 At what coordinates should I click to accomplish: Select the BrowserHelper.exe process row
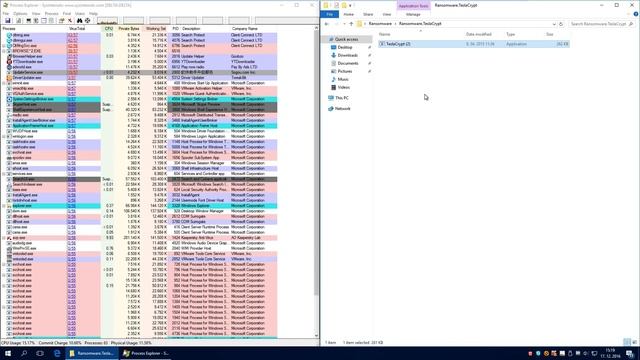(139, 56)
